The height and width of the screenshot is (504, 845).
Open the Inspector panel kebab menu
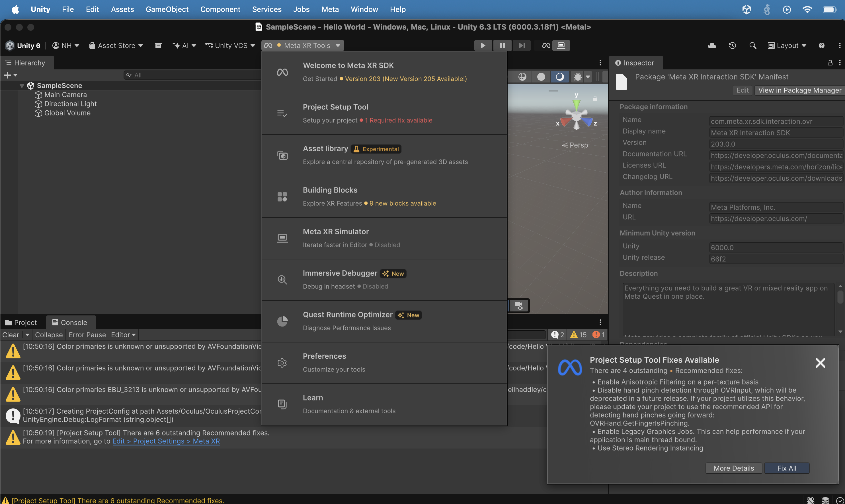(x=840, y=63)
